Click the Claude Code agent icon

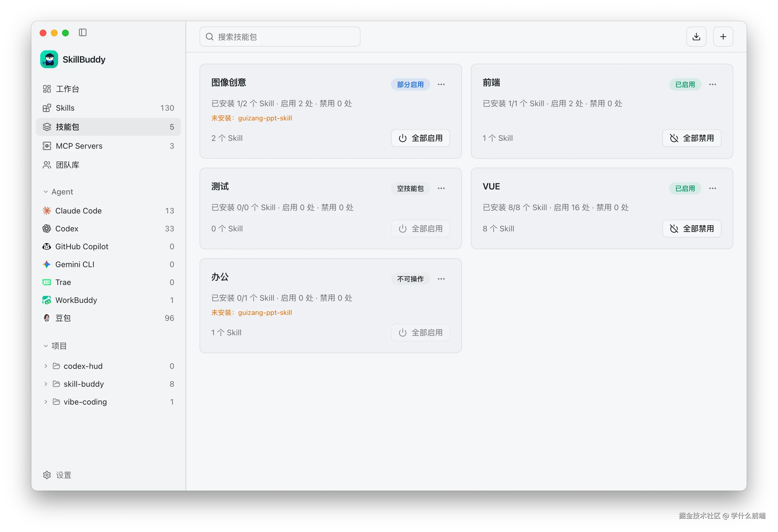click(47, 211)
